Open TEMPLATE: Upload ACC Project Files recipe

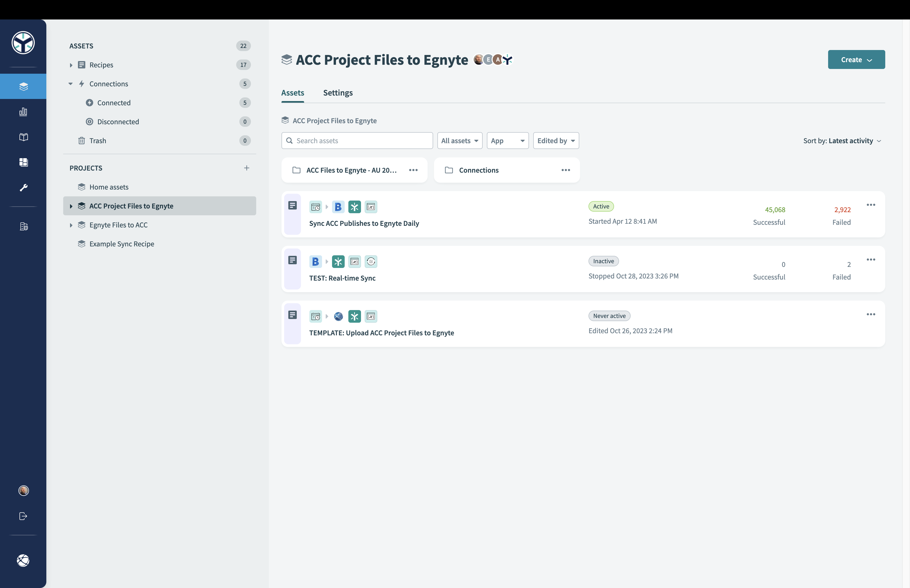pos(382,333)
